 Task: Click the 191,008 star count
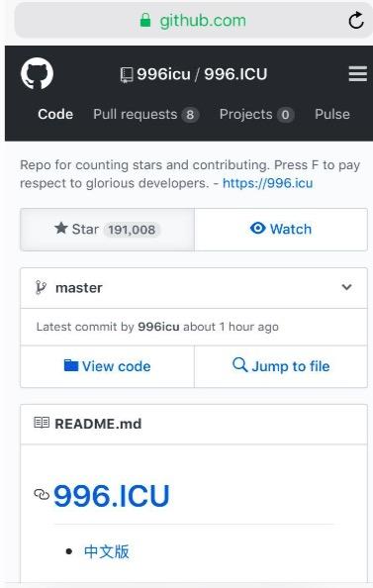[x=132, y=230]
